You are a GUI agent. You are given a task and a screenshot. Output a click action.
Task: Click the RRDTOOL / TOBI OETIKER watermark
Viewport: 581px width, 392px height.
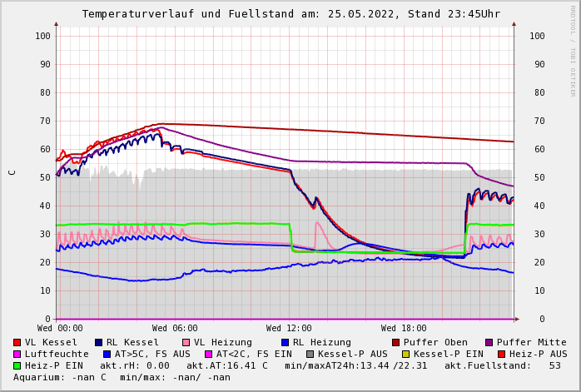pos(573,50)
